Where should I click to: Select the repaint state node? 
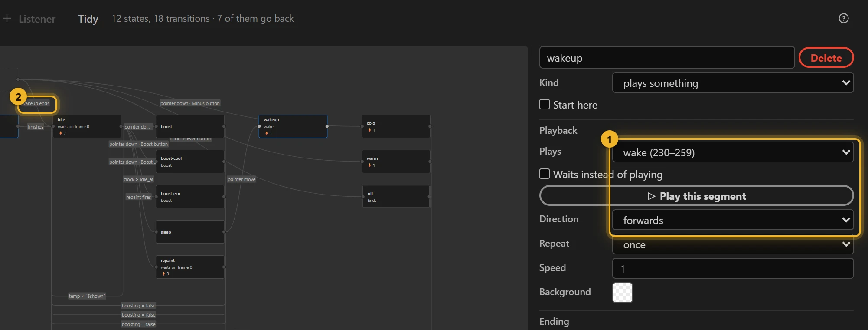tap(190, 267)
